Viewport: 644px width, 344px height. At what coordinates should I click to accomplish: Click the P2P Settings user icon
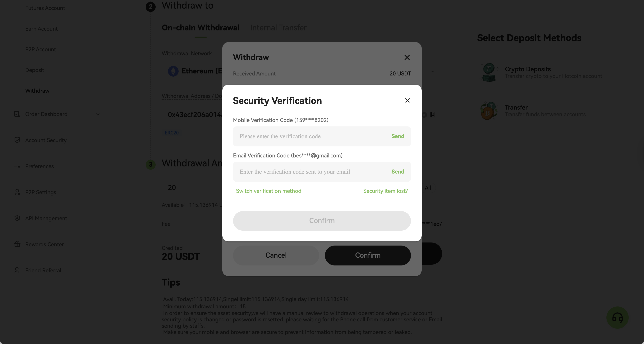pos(17,192)
